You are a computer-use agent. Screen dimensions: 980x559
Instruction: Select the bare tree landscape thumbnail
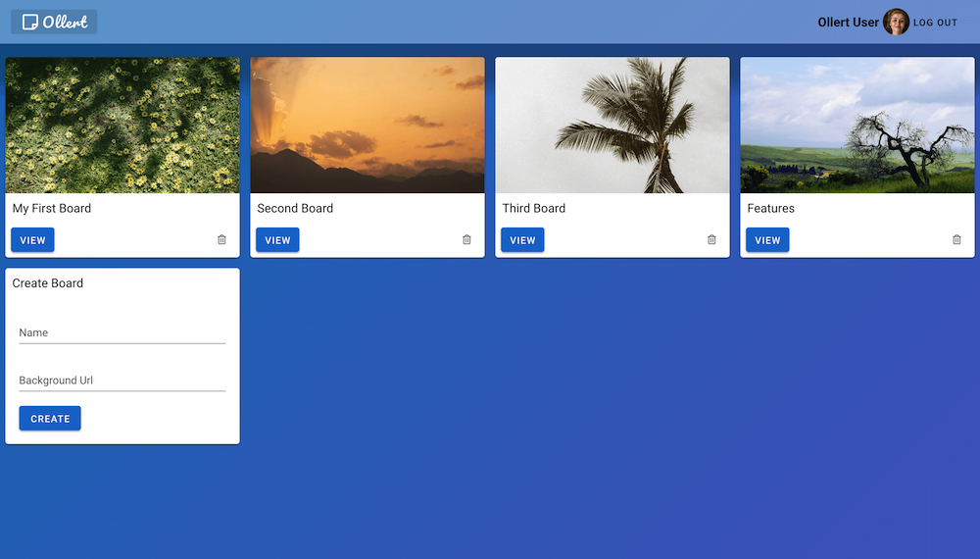coord(857,125)
